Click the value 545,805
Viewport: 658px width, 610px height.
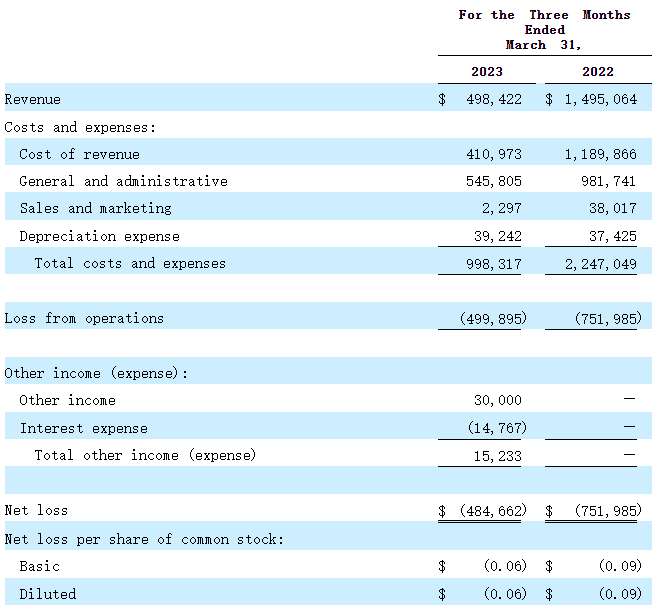(x=494, y=181)
